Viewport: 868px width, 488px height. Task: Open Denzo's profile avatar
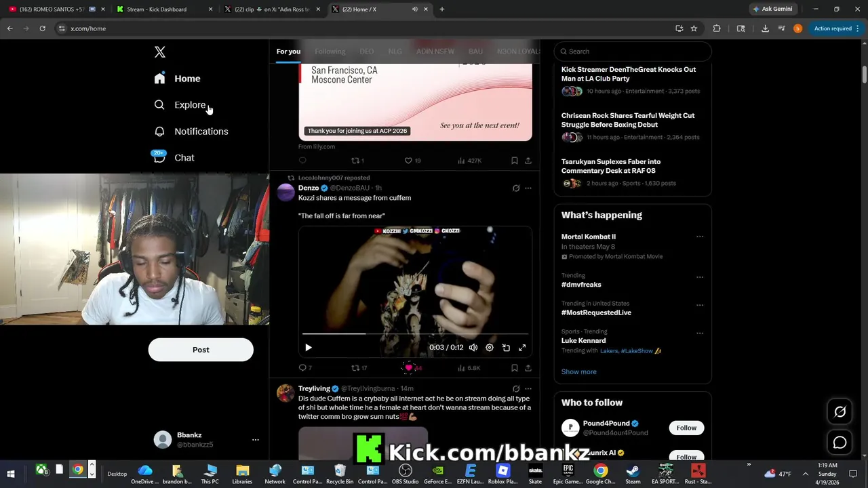click(x=286, y=192)
